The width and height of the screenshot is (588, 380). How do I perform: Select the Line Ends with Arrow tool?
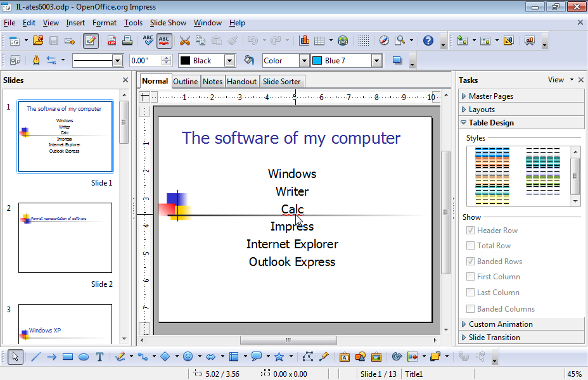click(52, 357)
